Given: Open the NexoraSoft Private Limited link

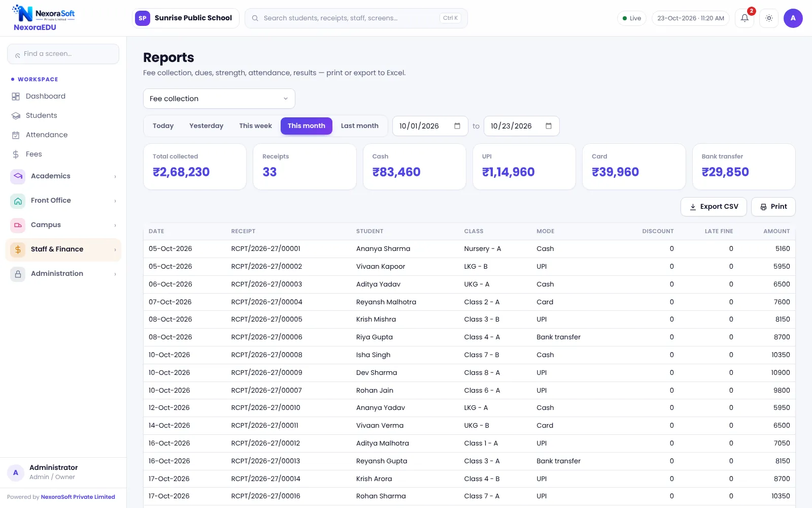Looking at the screenshot, I should coord(78,497).
